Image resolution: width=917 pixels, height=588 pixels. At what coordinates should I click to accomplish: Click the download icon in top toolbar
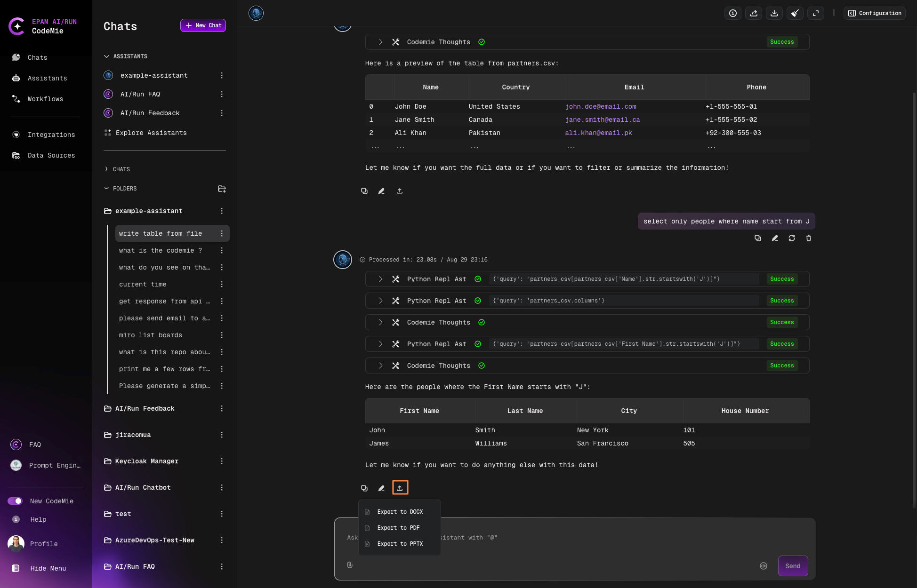pyautogui.click(x=774, y=13)
